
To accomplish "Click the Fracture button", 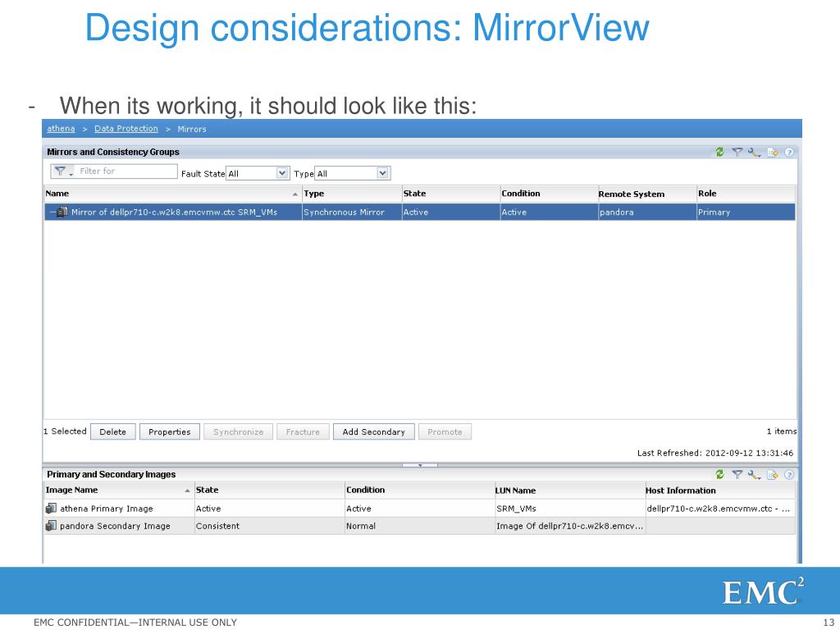I will tap(303, 431).
